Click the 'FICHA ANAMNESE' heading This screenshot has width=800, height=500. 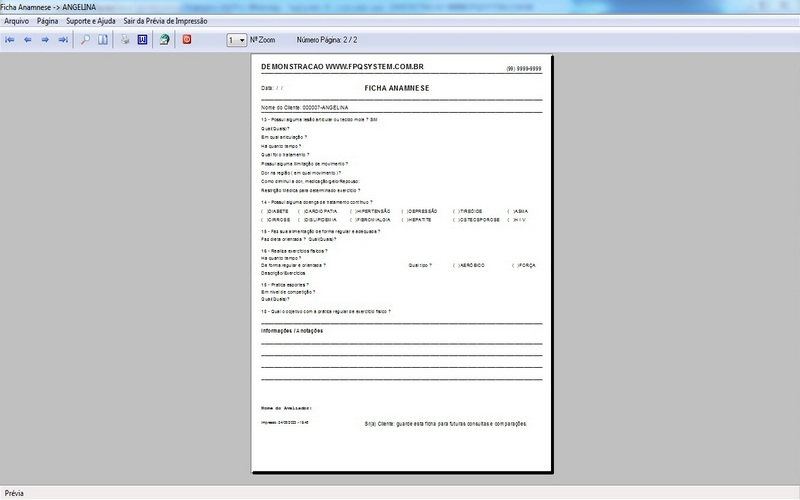(x=397, y=88)
